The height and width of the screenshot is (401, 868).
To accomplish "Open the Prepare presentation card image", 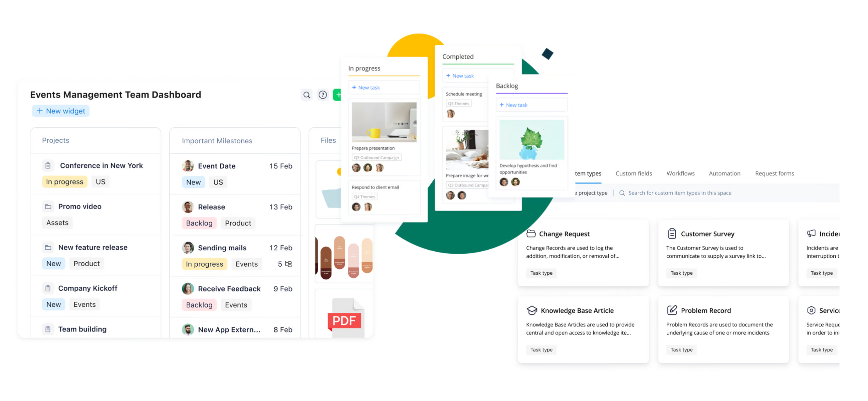I will point(384,122).
